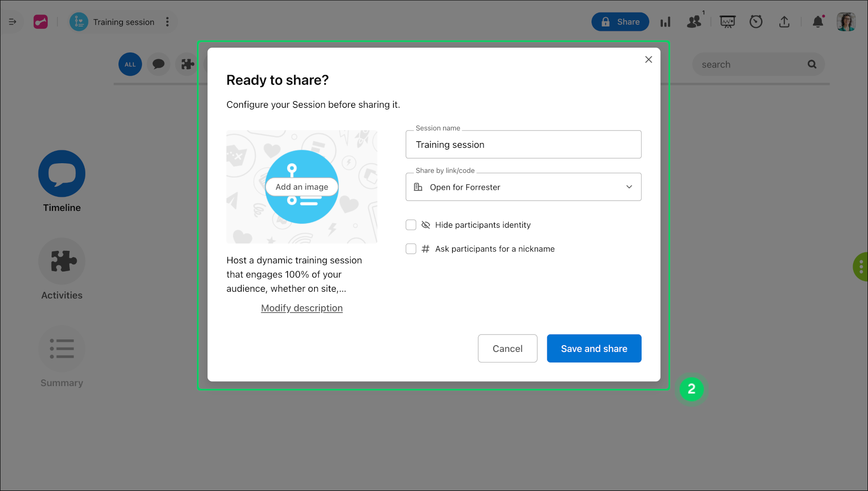Click Save and share
Screen dimensions: 868x491
click(594, 349)
